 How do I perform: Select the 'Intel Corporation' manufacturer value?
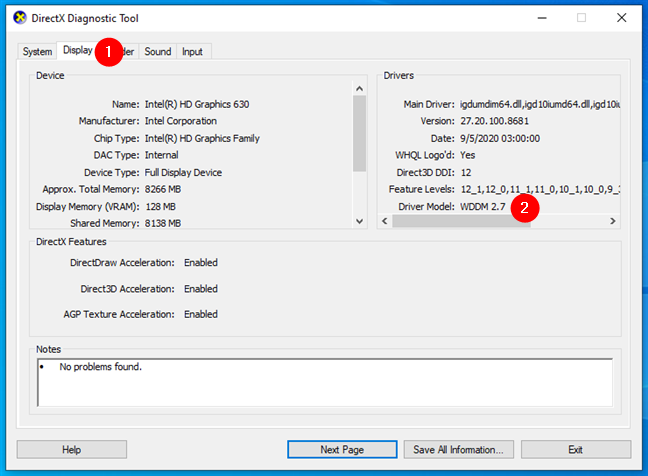tap(181, 121)
